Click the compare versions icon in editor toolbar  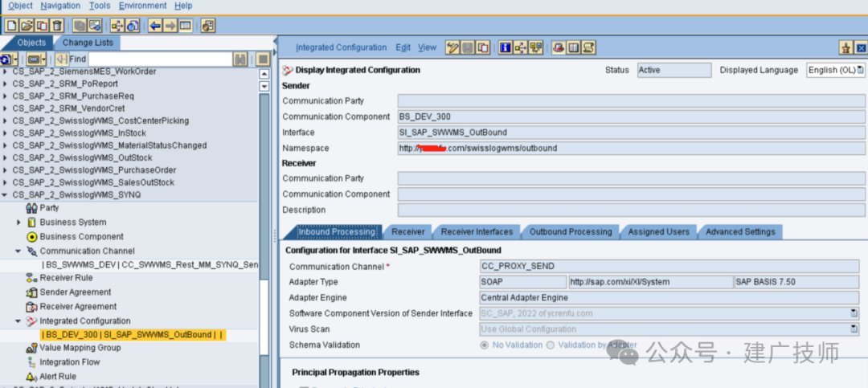[x=536, y=47]
